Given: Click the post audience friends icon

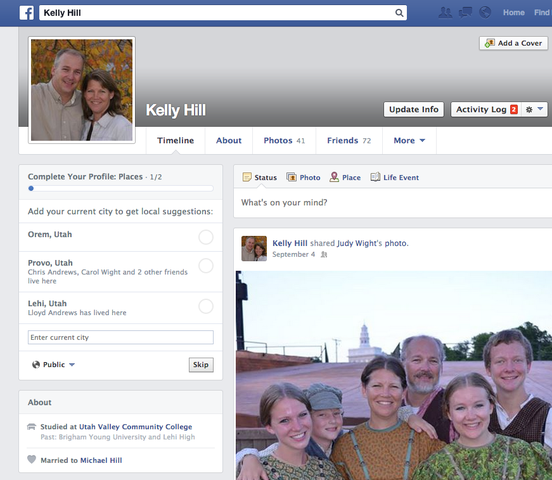Looking at the screenshot, I should pos(324,254).
